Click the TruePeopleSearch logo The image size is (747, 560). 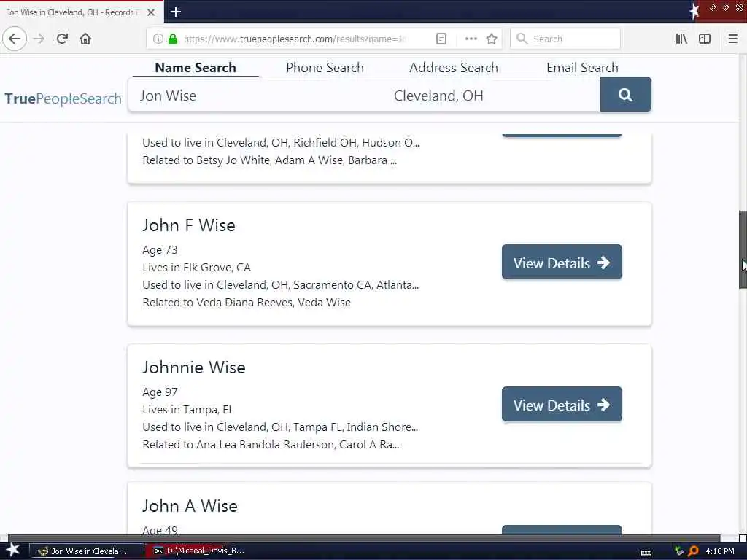pos(63,98)
